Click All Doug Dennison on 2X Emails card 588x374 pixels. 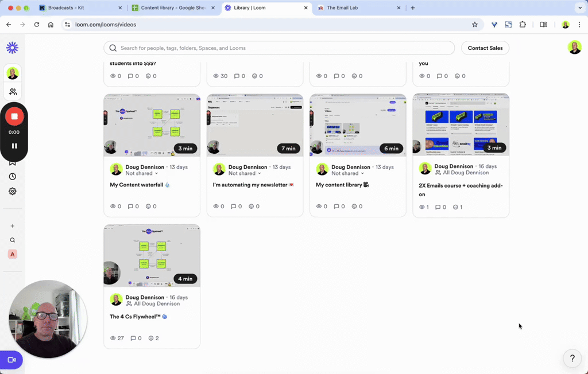click(x=462, y=173)
